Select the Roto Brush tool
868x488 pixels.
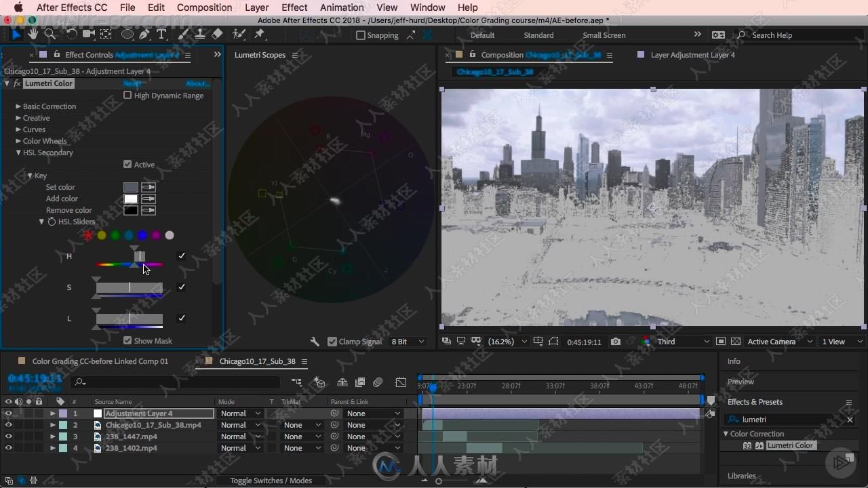pos(239,34)
